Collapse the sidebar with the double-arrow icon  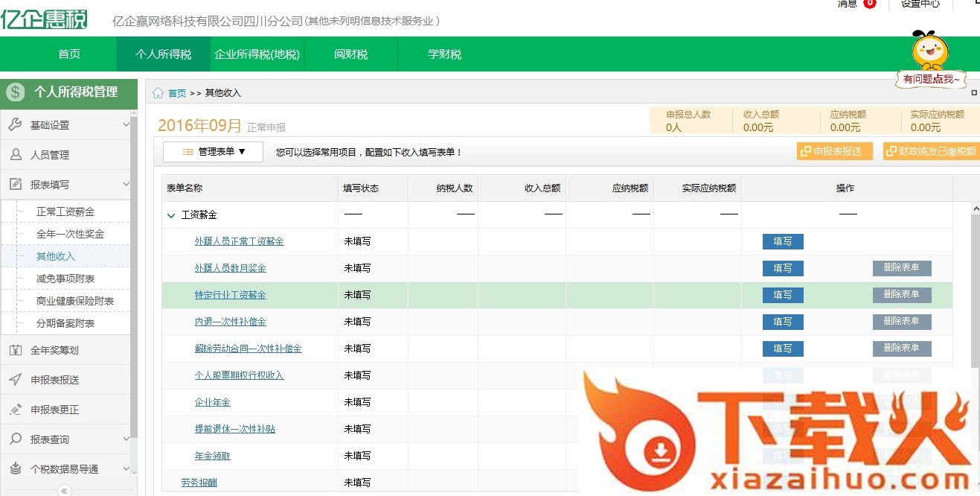(x=65, y=490)
